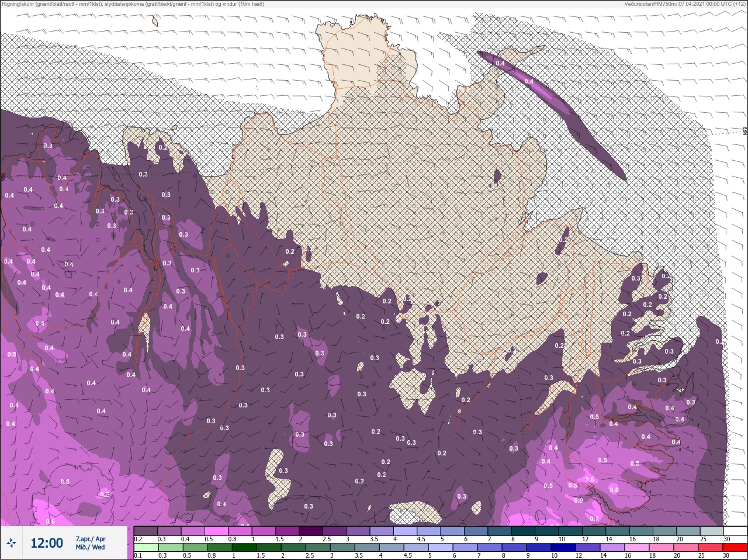Select bottom-row red legend swatch after 30

pos(735,548)
